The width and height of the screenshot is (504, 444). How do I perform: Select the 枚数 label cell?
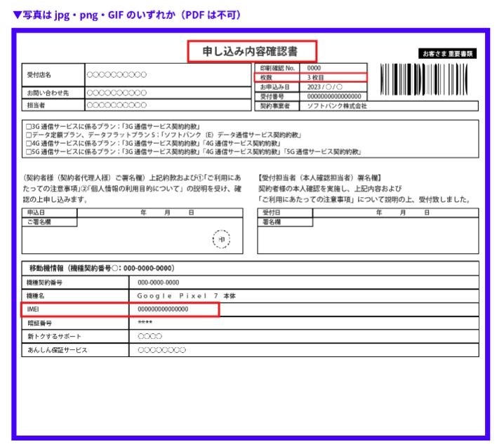click(x=277, y=77)
